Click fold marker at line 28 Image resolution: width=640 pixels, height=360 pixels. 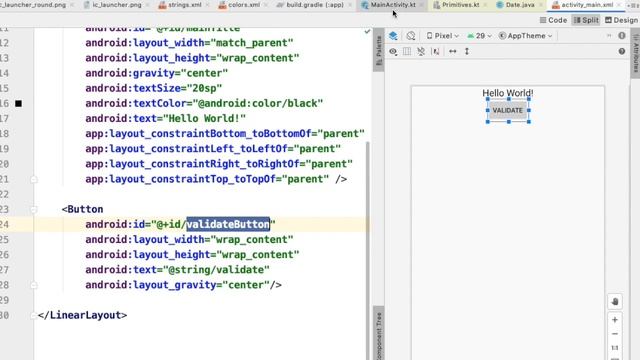click(34, 285)
